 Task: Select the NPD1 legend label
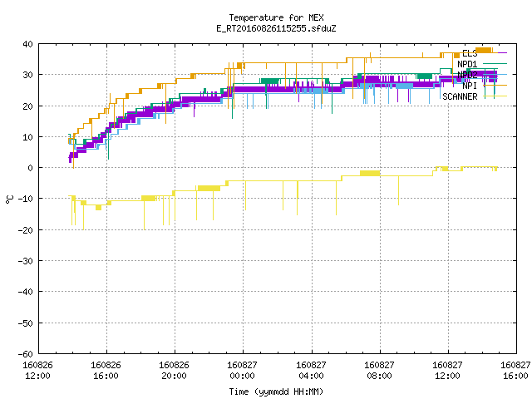click(x=467, y=64)
